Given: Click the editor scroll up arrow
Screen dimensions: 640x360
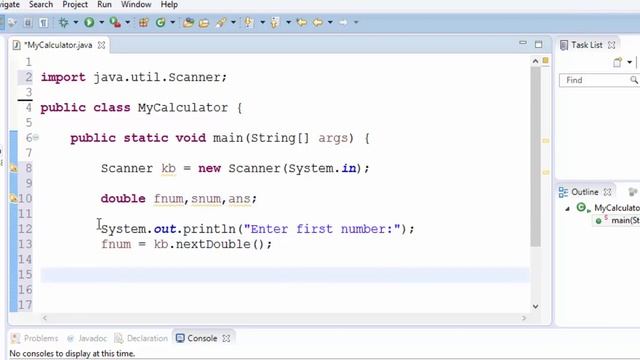Looking at the screenshot, I should click(x=536, y=61).
